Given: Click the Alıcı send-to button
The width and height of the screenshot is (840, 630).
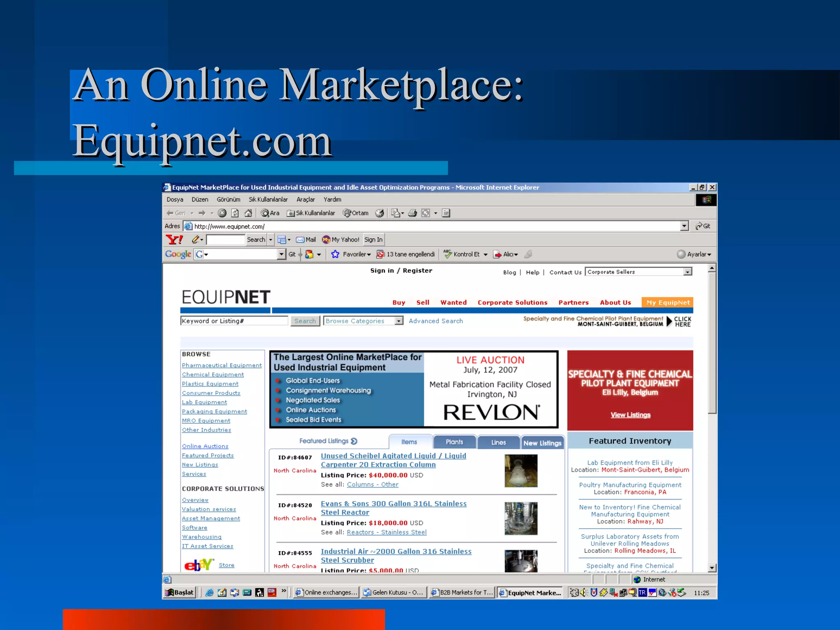Looking at the screenshot, I should pyautogui.click(x=505, y=254).
